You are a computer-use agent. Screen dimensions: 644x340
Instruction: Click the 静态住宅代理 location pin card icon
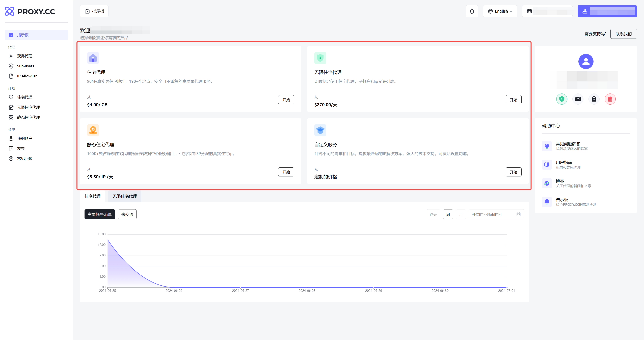[93, 130]
